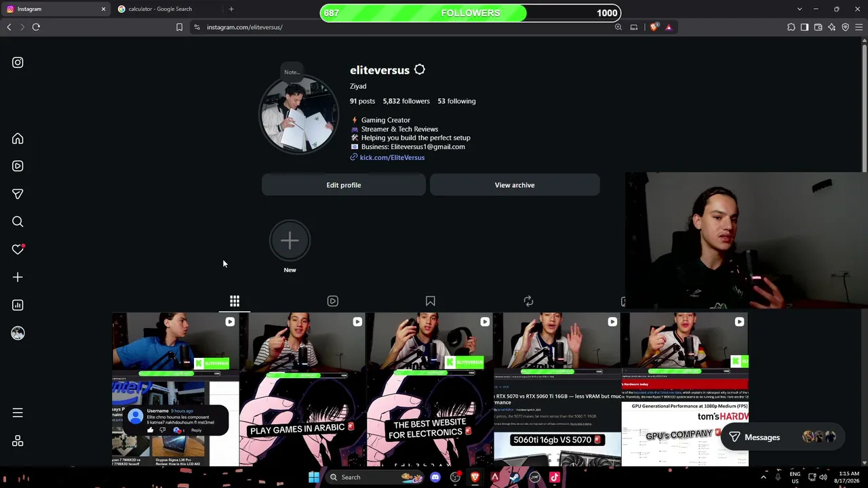Show hidden system tray icons
The width and height of the screenshot is (868, 488).
coord(763,477)
